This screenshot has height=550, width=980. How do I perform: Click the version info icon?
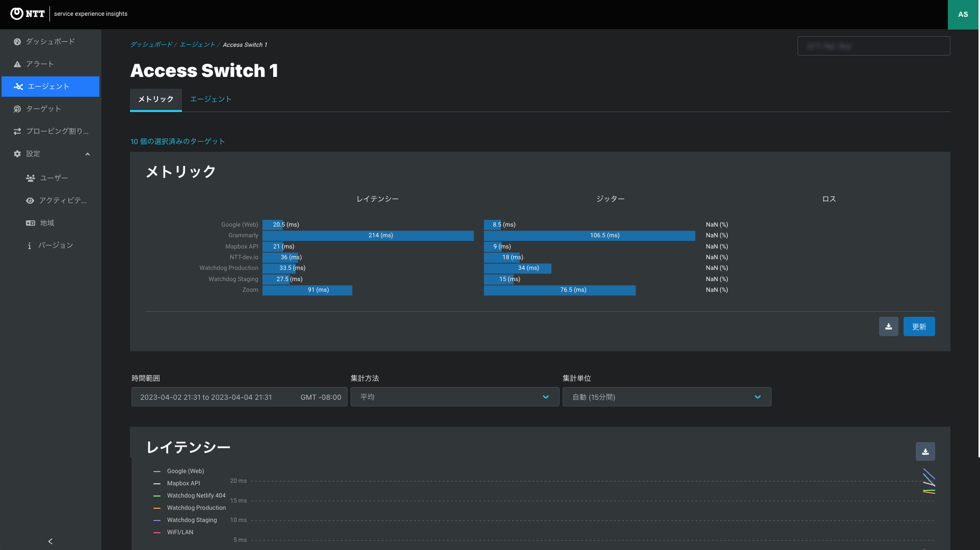tap(30, 245)
